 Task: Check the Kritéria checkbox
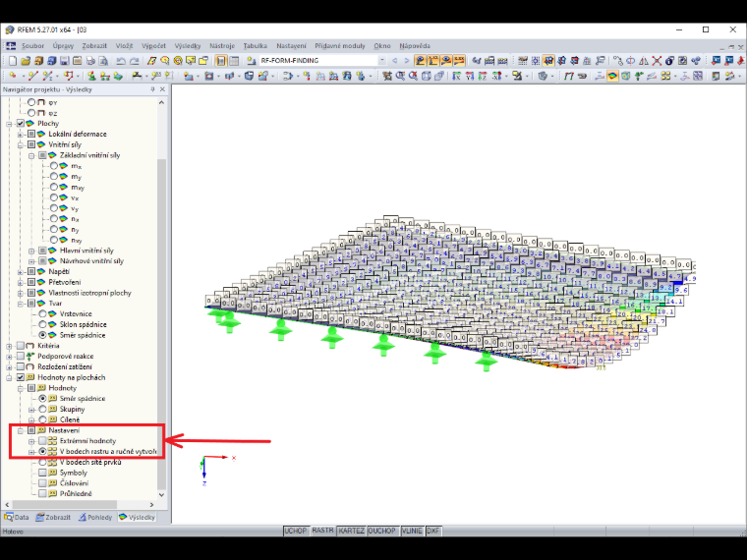coord(21,346)
